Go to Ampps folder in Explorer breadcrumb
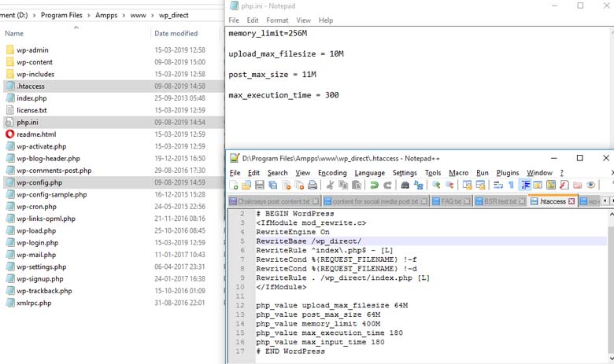The height and width of the screenshot is (364, 614). tap(106, 15)
